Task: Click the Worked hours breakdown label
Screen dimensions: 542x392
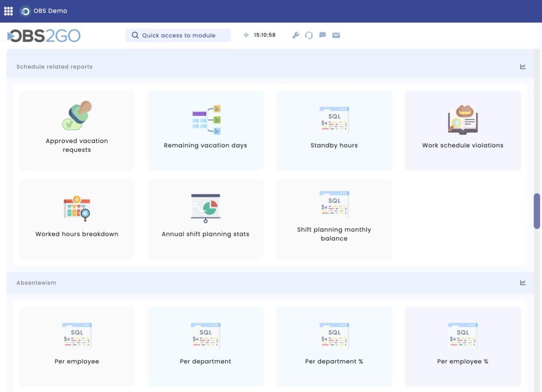Action: pyautogui.click(x=77, y=234)
